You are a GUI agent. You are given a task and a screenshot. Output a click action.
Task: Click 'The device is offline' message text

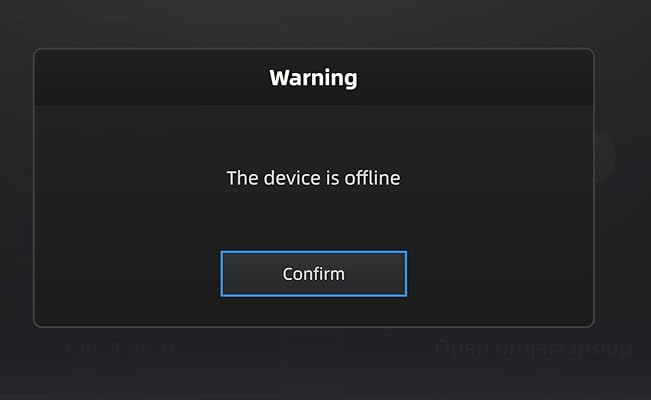(313, 178)
